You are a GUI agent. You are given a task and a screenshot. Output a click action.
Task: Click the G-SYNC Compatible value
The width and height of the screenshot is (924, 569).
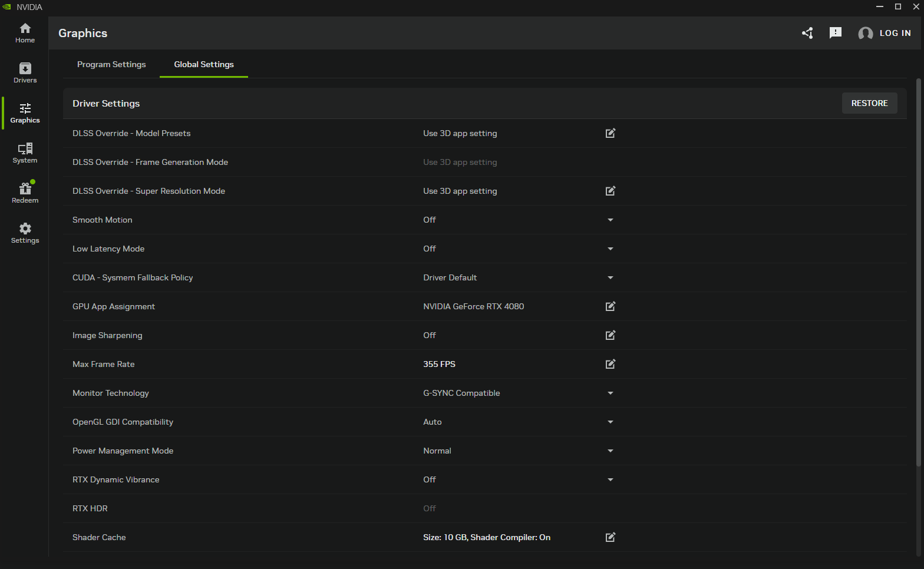[461, 393]
